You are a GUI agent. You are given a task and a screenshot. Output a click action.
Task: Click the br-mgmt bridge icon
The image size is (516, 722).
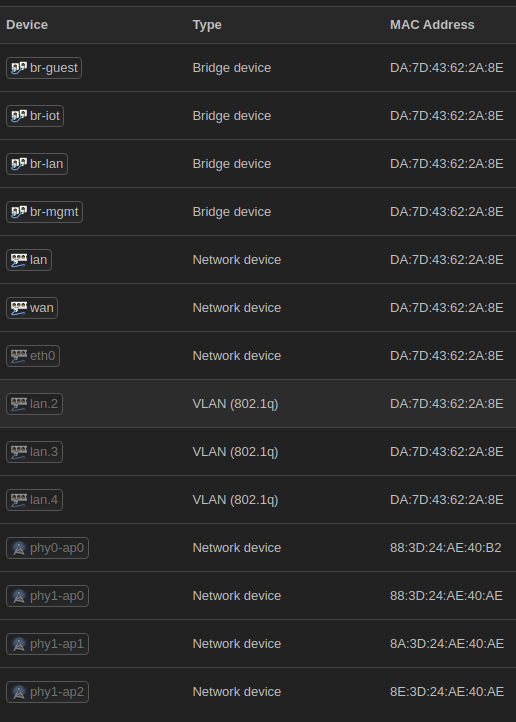19,212
